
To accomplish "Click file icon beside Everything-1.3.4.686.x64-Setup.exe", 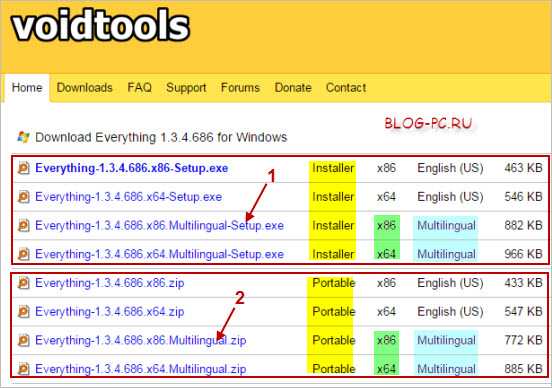I will coord(24,196).
